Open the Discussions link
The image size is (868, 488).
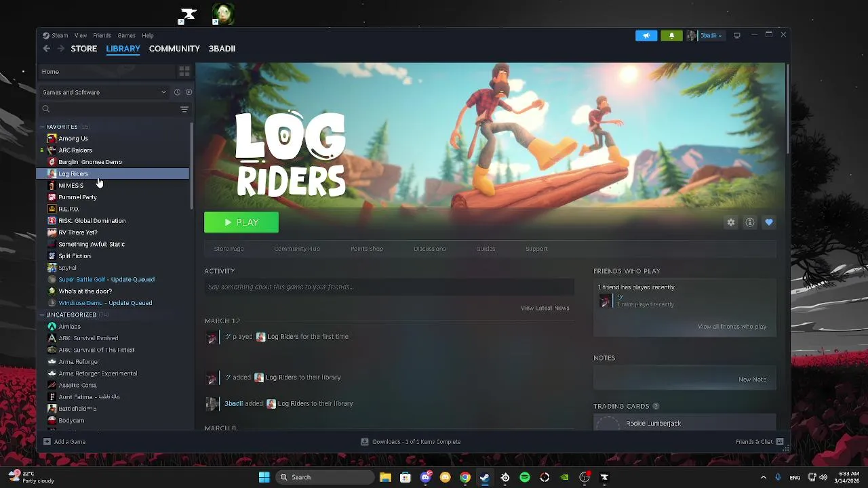(430, 249)
